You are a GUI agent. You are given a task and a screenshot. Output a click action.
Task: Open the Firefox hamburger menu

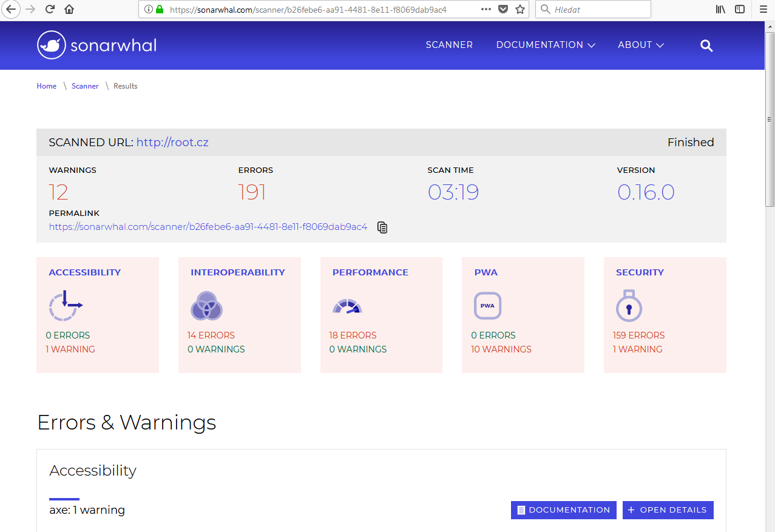[763, 9]
